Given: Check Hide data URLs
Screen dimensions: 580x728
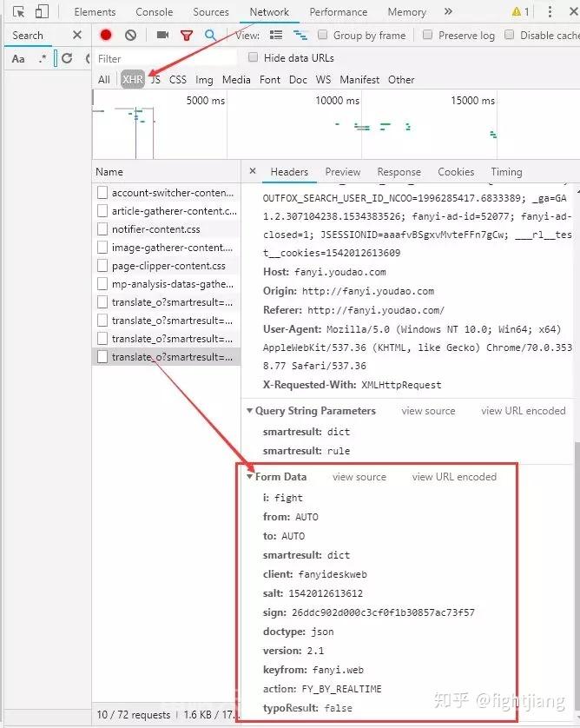Looking at the screenshot, I should coord(253,57).
